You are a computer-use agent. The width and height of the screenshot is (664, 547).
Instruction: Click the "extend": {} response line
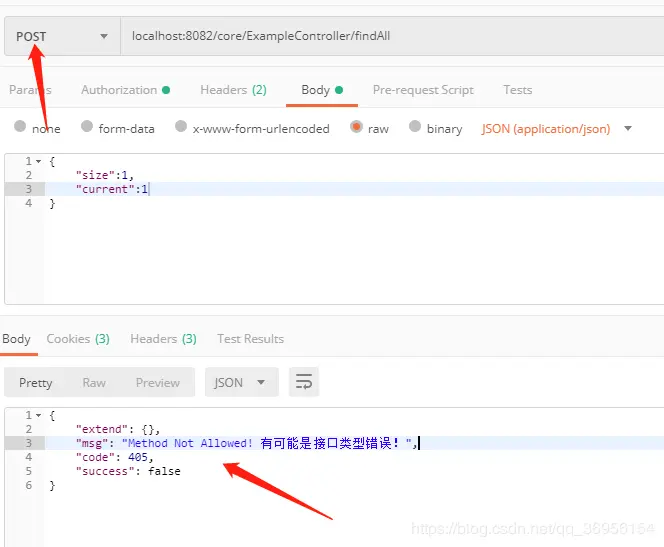pyautogui.click(x=118, y=429)
